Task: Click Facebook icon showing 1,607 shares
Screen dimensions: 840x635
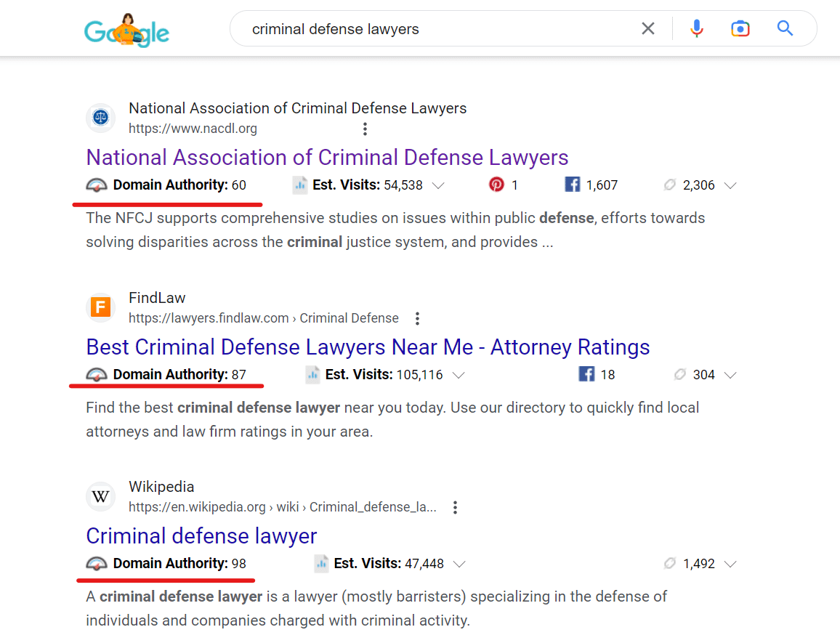Action: (572, 185)
